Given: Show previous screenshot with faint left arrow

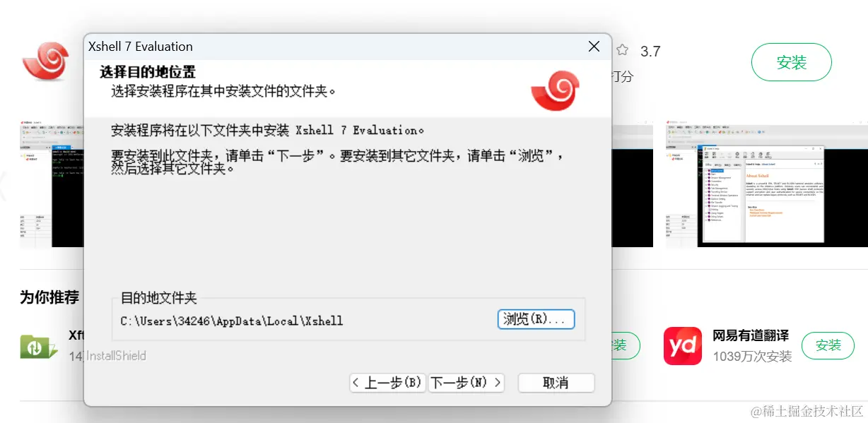Looking at the screenshot, I should [3, 184].
